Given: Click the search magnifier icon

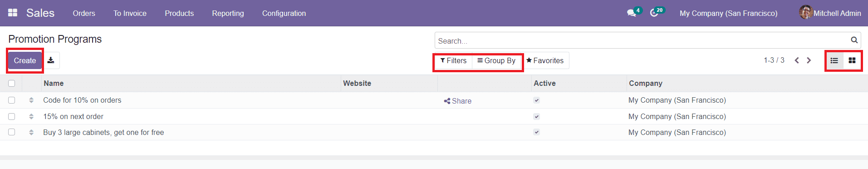Looking at the screenshot, I should [854, 40].
